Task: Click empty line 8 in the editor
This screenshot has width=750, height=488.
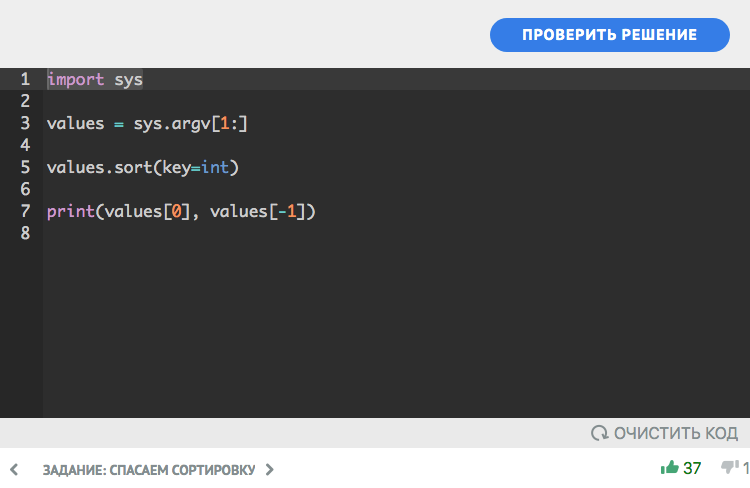Action: click(396, 233)
